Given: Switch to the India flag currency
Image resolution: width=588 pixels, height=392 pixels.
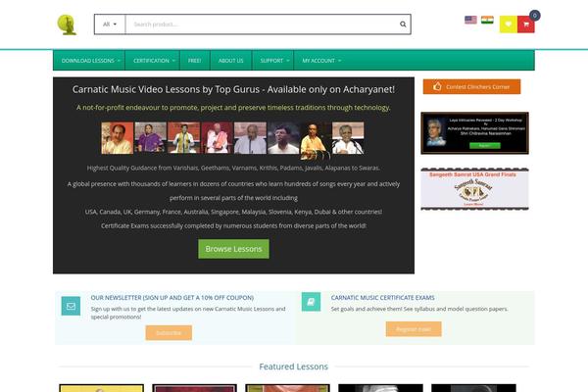Looking at the screenshot, I should click(487, 20).
